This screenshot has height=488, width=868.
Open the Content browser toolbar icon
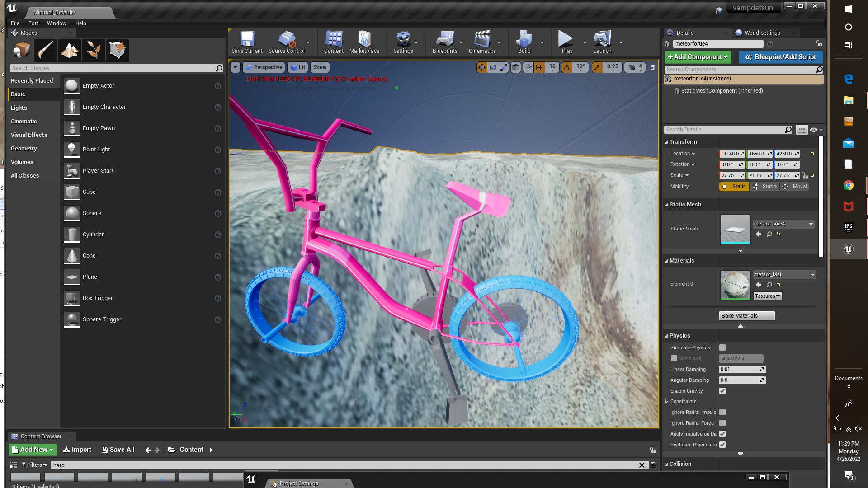(334, 42)
